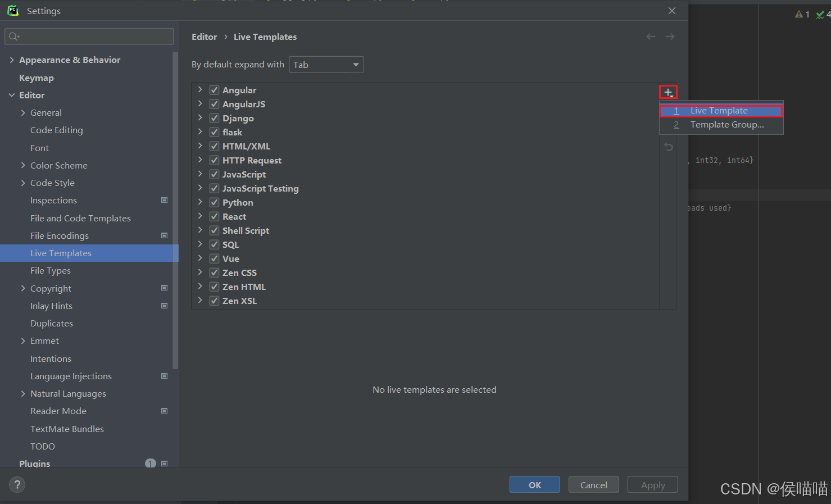Select File Types settings page
Screen dimensions: 831x504
click(51, 270)
